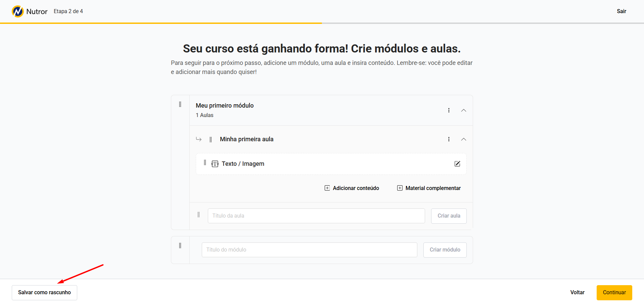
Task: Click the drag handle beside Minha primeira aula
Action: point(211,140)
